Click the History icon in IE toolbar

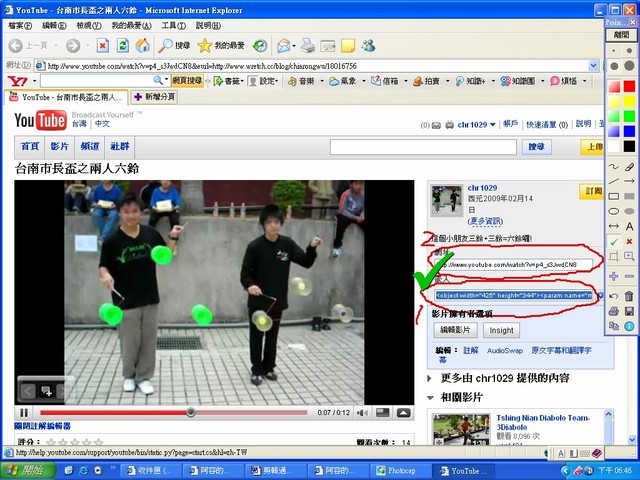(260, 46)
